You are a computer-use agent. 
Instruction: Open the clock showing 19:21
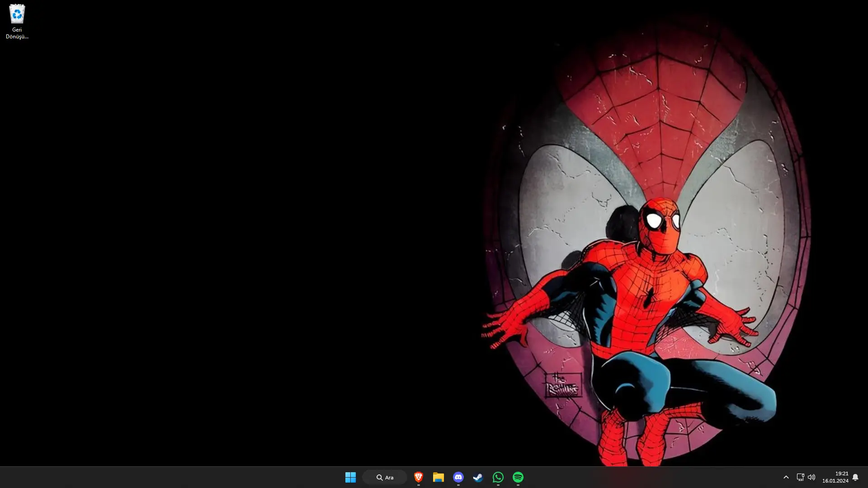[842, 474]
